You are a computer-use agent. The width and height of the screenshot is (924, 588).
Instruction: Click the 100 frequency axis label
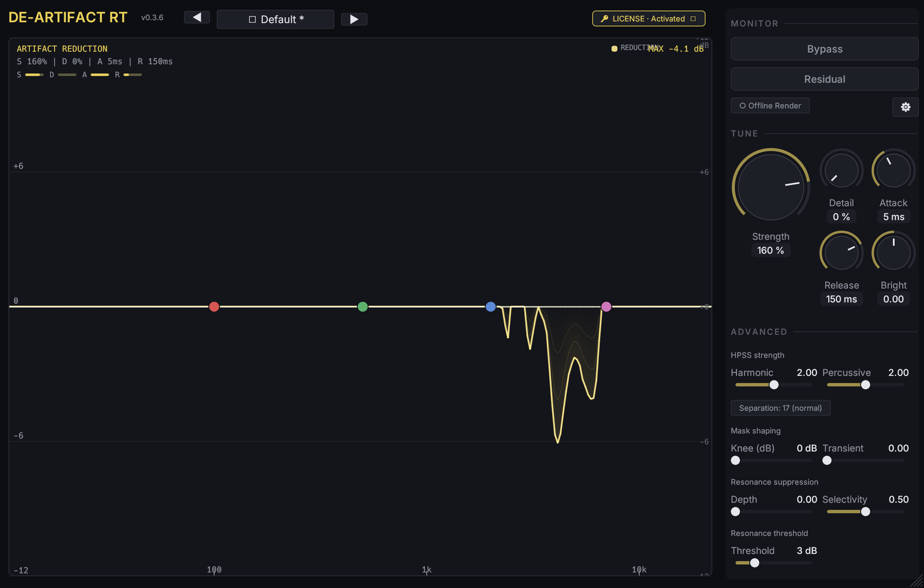tap(214, 570)
